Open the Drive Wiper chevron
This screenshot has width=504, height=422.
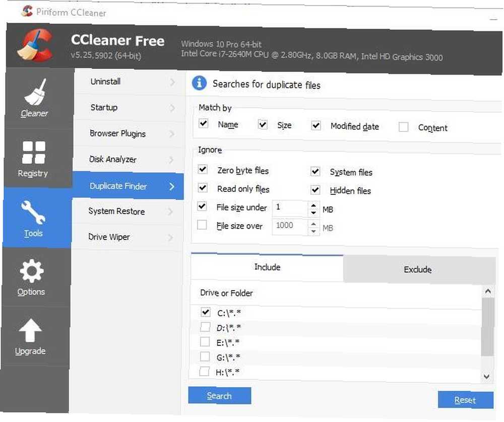[x=170, y=238]
